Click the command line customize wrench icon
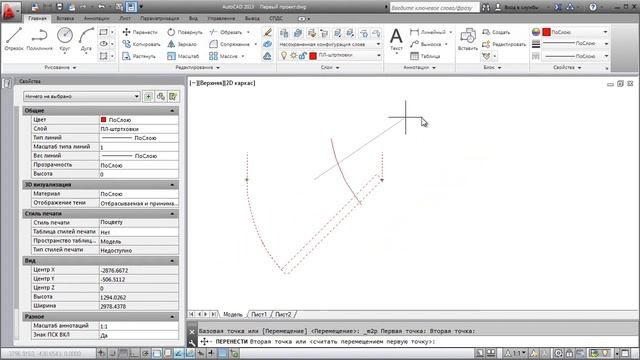Screen dimensions: 640x360 coord(192,343)
